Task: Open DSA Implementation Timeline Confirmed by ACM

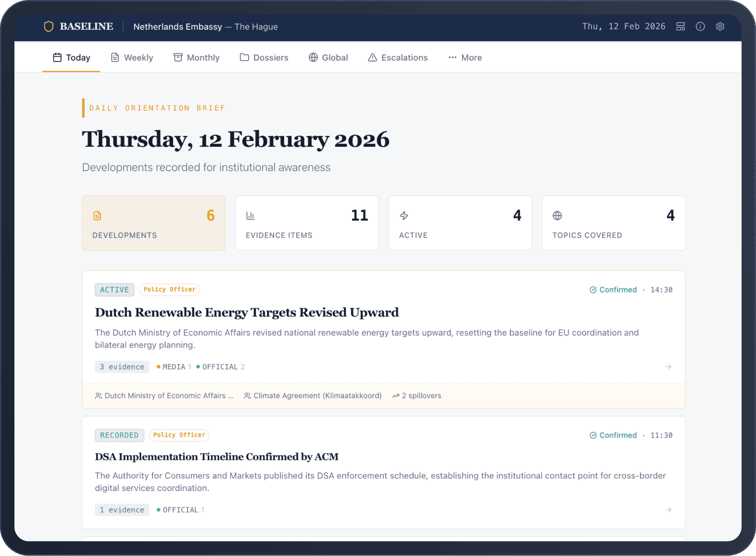Action: click(217, 457)
